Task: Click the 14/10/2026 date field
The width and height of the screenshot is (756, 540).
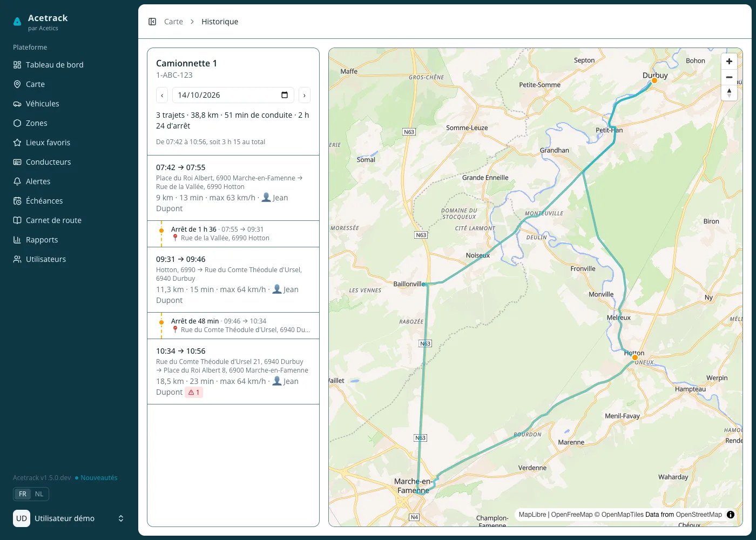Action: (233, 95)
